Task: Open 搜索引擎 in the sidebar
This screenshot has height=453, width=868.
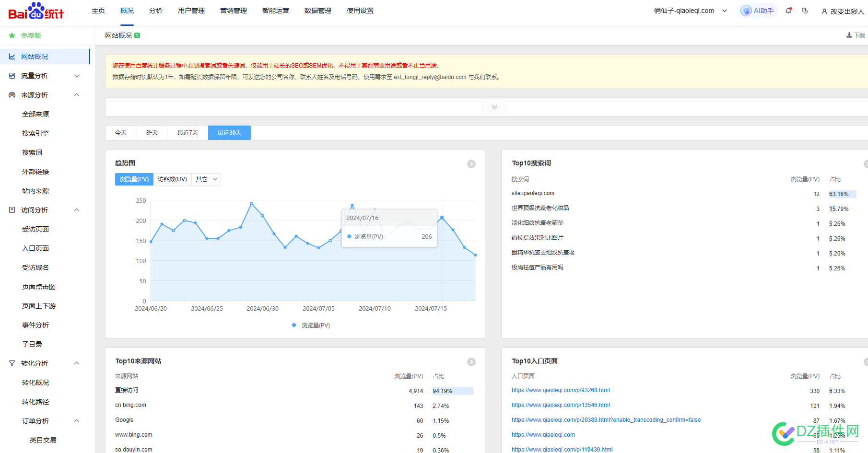Action: pyautogui.click(x=35, y=133)
